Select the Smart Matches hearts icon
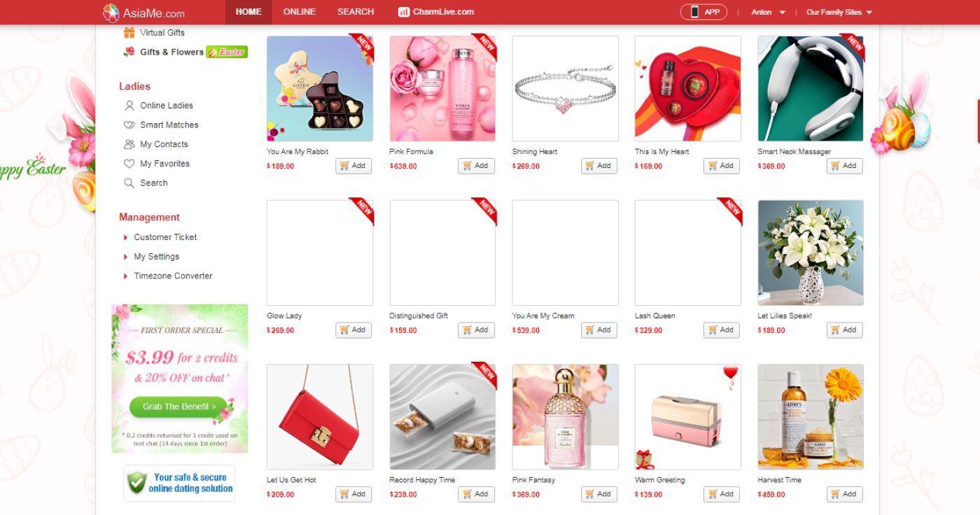Image resolution: width=980 pixels, height=515 pixels. [129, 125]
